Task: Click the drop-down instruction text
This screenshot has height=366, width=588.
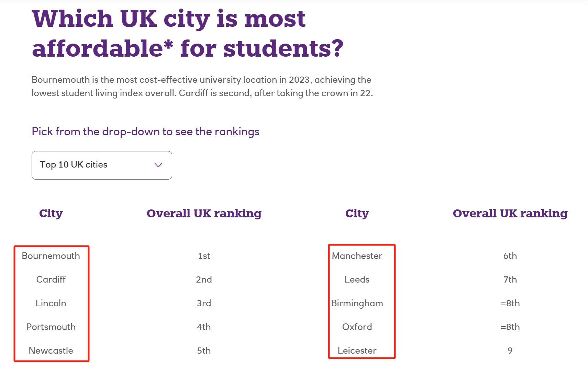Action: coord(145,131)
